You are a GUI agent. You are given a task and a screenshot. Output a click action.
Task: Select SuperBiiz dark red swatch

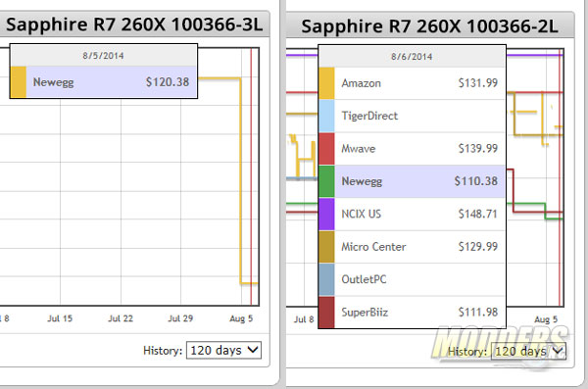[326, 313]
